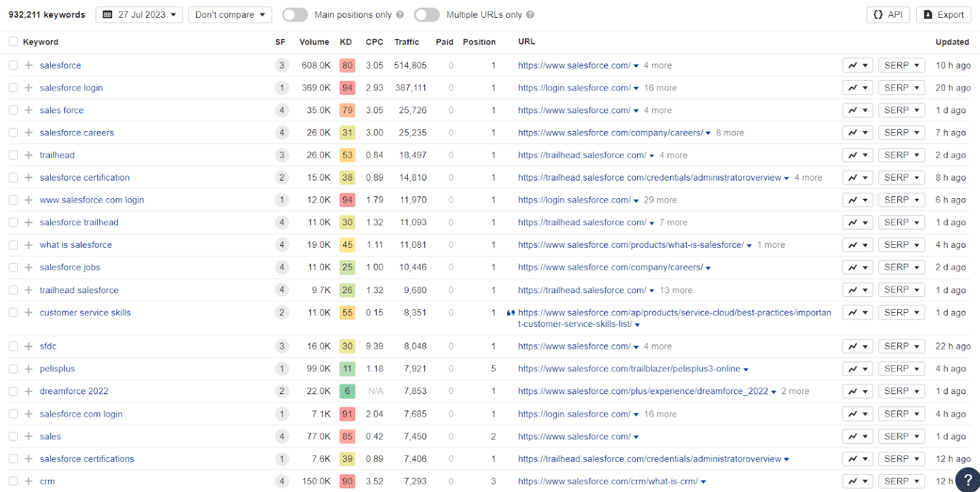
Task: Show info for Multiple URLs only
Action: click(x=530, y=15)
